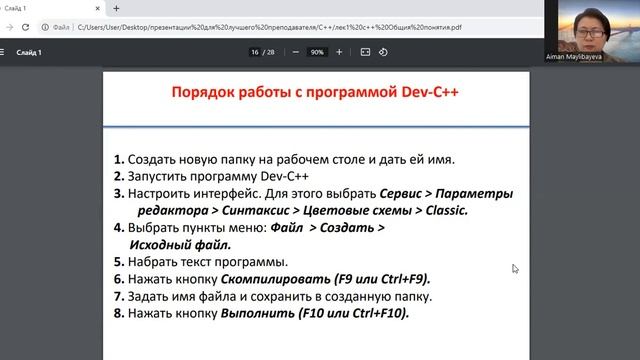Click the slide heading Порядок работы с программой Dev-C++
640x360 pixels.
pos(315,92)
